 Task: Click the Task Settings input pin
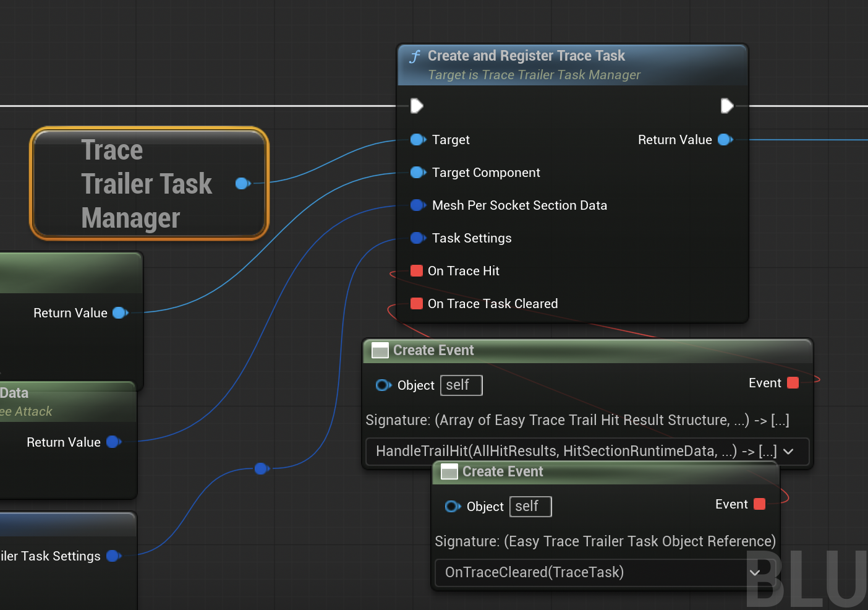(418, 238)
